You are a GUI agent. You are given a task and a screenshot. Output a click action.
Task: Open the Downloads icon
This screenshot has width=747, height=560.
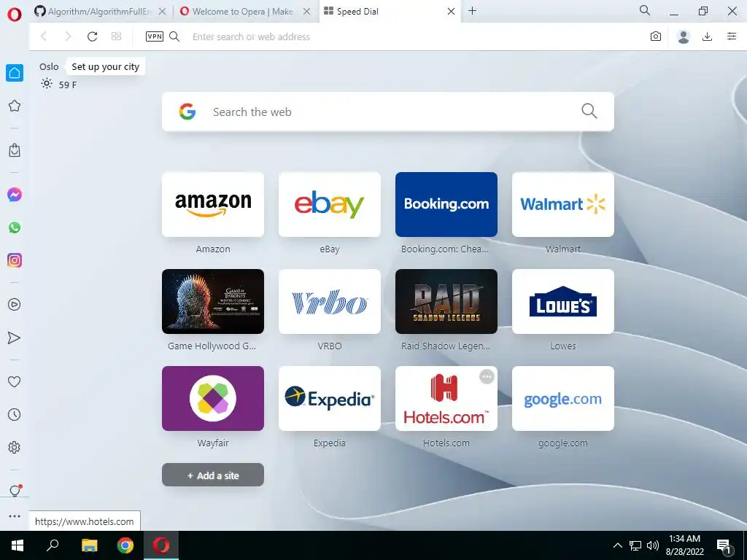[707, 36]
